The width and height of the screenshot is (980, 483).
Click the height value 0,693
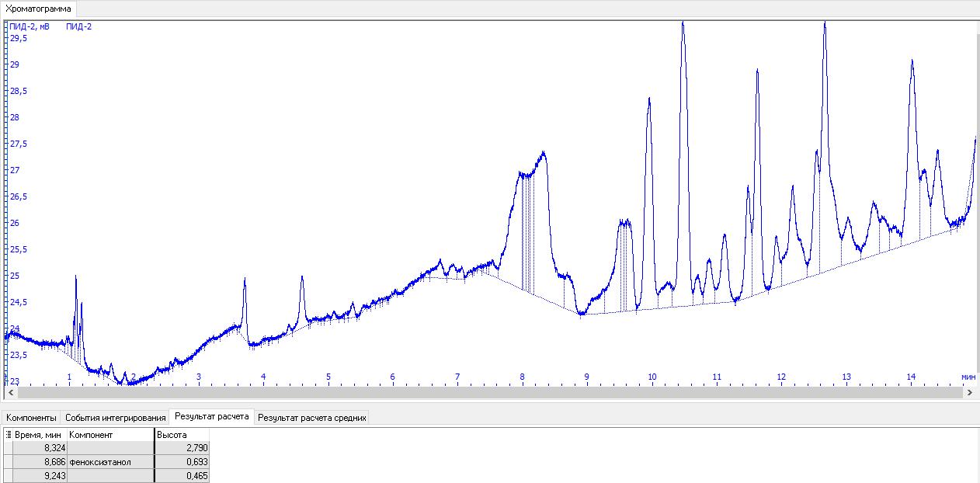click(181, 462)
